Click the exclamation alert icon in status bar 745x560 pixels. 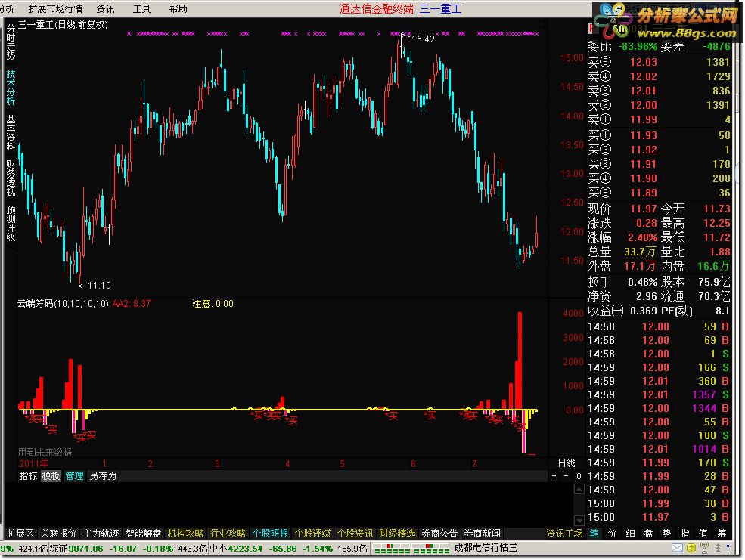tap(728, 549)
